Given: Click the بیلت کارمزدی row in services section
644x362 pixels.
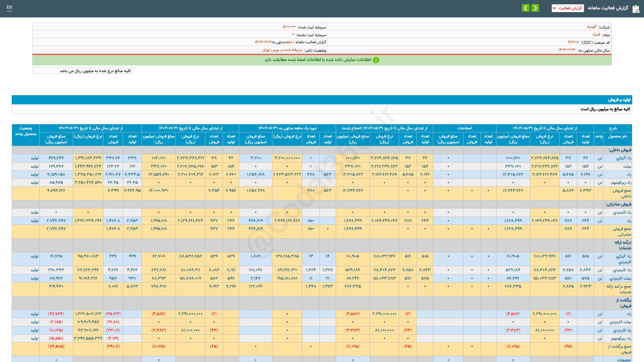Looking at the screenshot, I should pos(620,278).
